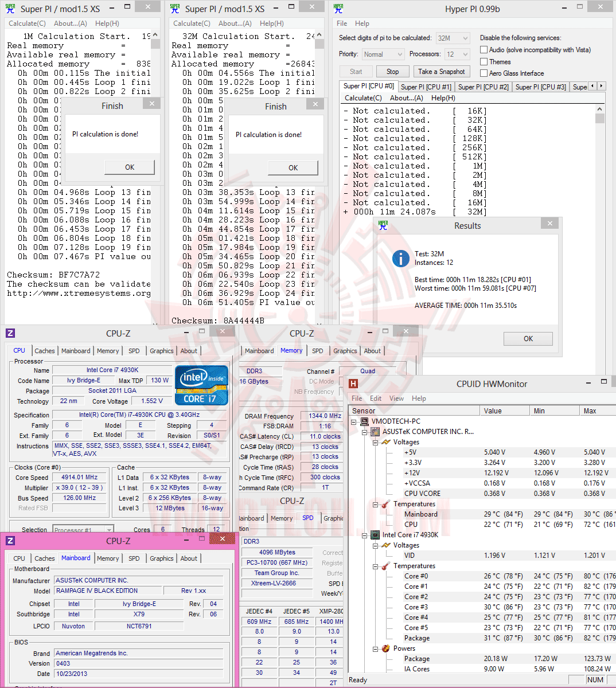This screenshot has width=616, height=688.
Task: Click the Z icon of pink Mainboard CPU-Z window
Action: [x=10, y=541]
